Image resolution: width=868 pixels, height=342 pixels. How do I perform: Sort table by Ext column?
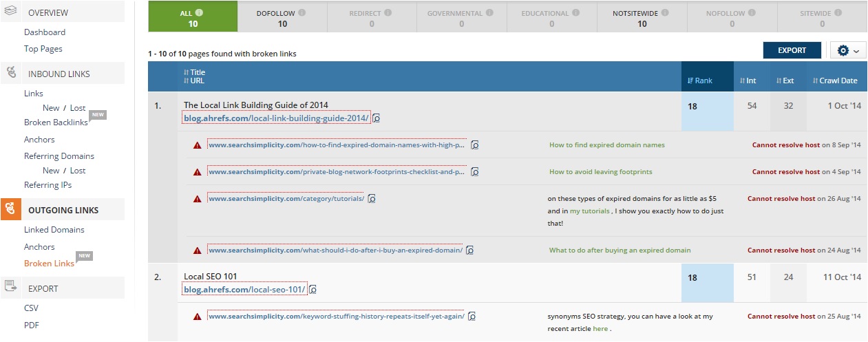(x=785, y=81)
